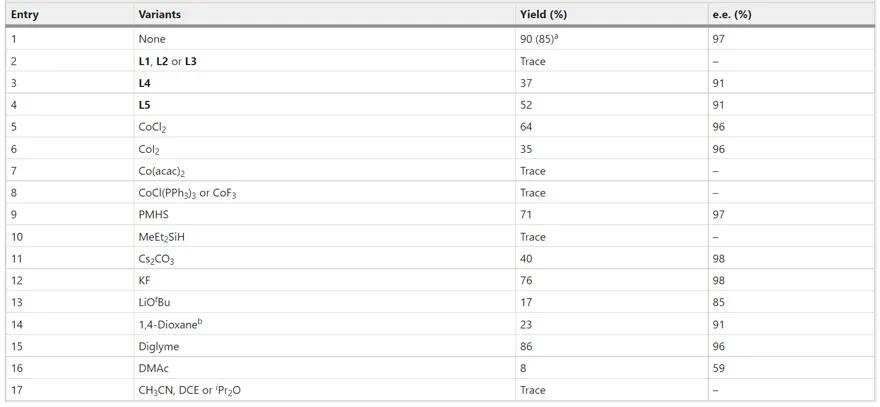
Task: Select the L4 variant cell
Action: coord(145,83)
